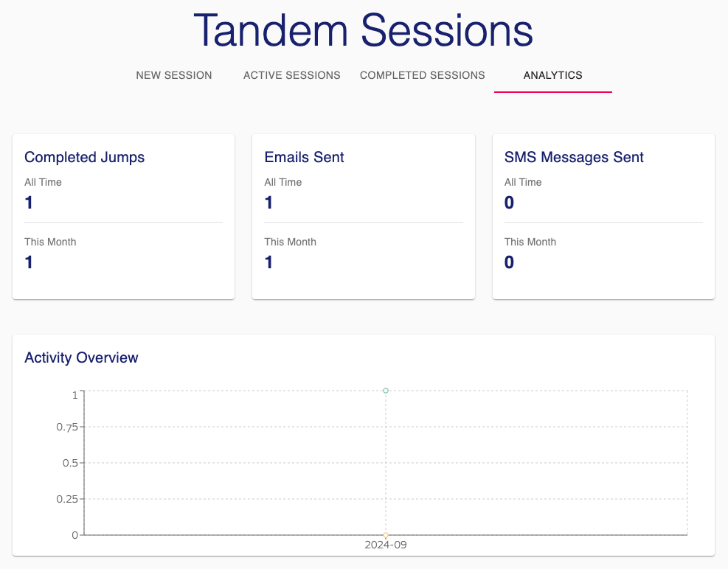Click the 2024-09 x-axis label
Screen dimensions: 728x569
[x=386, y=545]
